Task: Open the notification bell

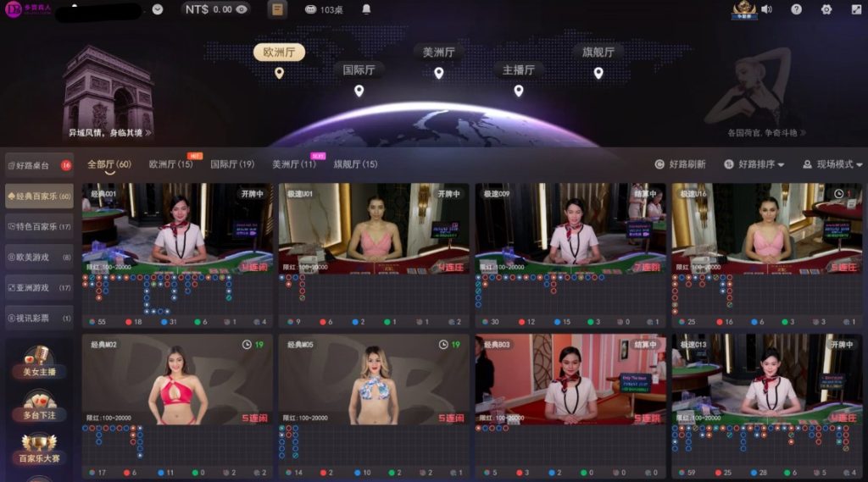Action: click(x=366, y=9)
